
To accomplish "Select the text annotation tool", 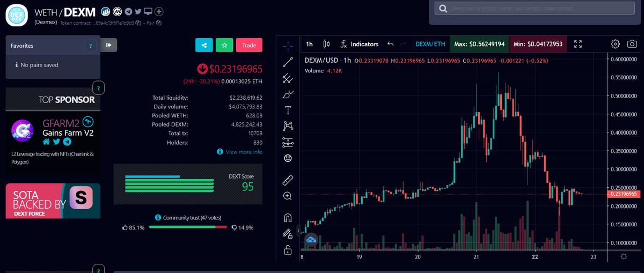I will [x=288, y=110].
